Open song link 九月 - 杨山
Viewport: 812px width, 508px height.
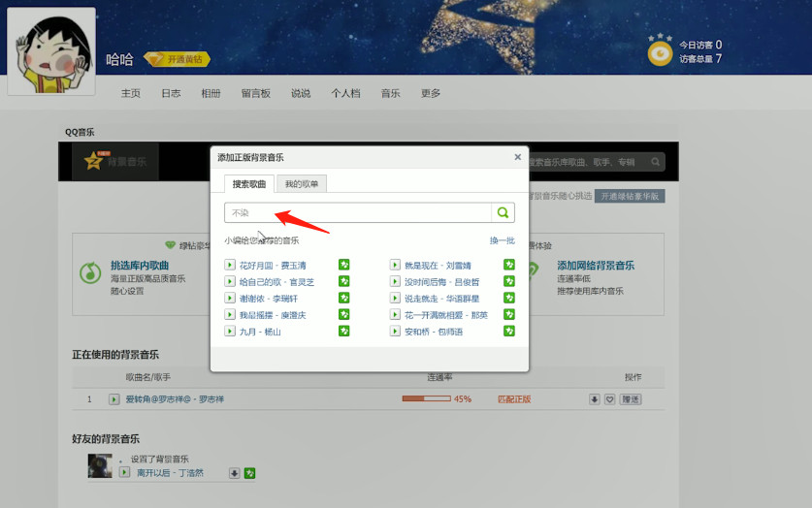(260, 332)
